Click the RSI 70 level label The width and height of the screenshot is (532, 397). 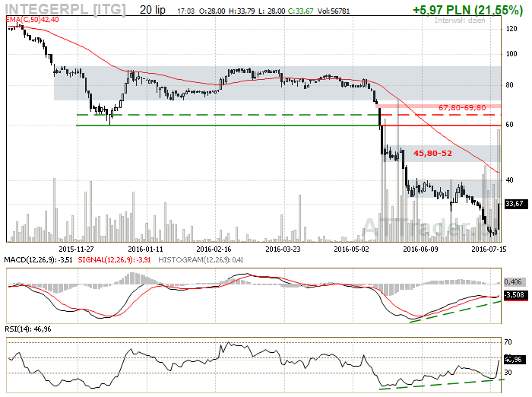click(x=508, y=341)
